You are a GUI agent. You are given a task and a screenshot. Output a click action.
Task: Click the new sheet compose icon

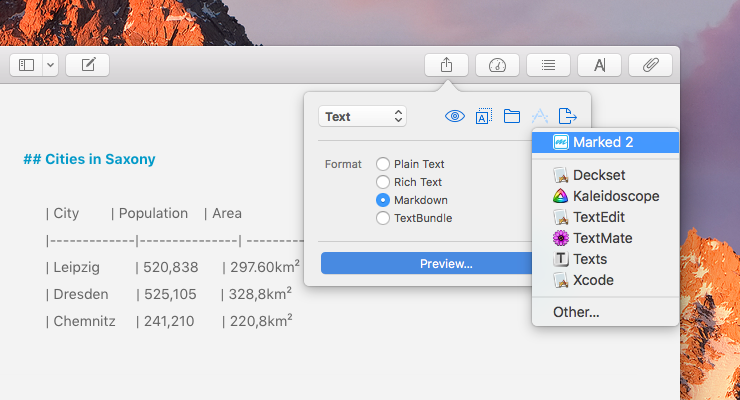click(88, 65)
